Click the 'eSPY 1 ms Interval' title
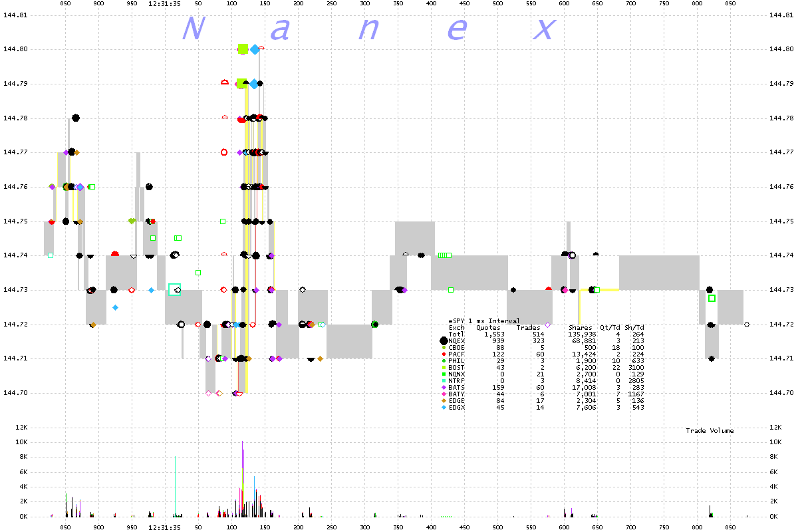 [x=484, y=321]
